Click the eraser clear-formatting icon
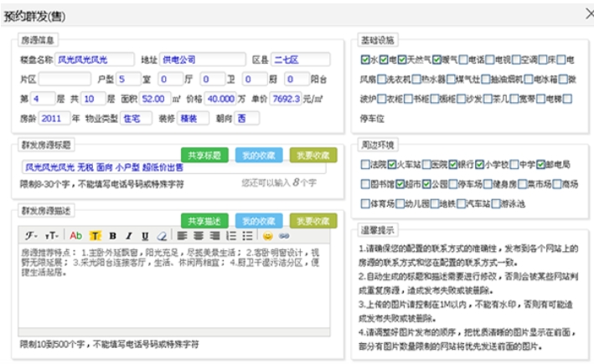The height and width of the screenshot is (364, 594). 160,236
